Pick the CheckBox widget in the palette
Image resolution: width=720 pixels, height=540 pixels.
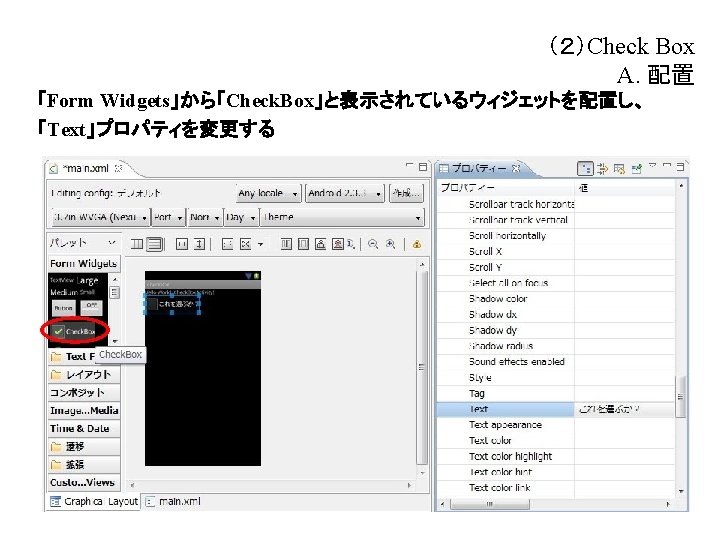74,331
